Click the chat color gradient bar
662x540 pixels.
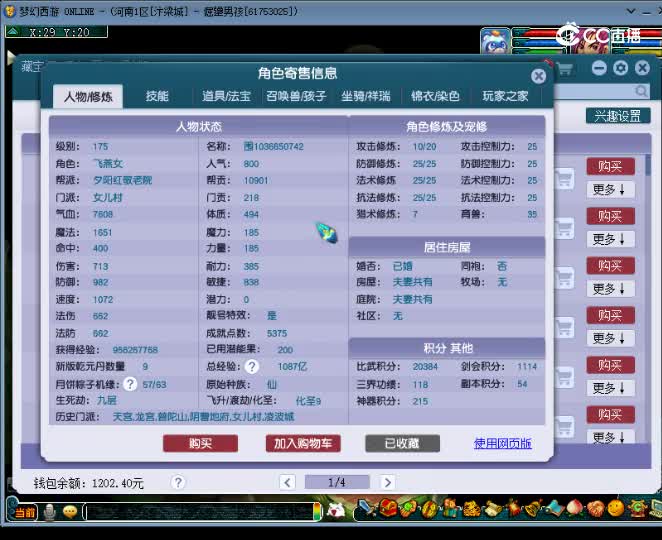coord(317,512)
